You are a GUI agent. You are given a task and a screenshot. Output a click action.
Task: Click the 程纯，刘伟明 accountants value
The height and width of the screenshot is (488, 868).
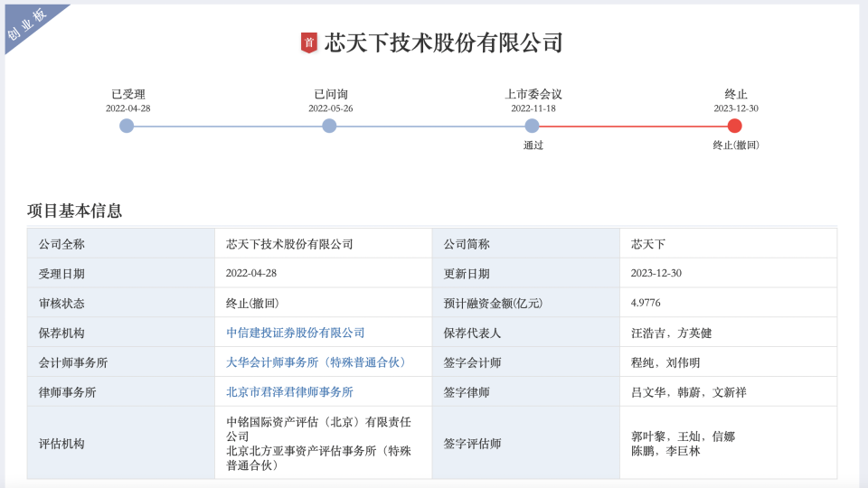665,362
